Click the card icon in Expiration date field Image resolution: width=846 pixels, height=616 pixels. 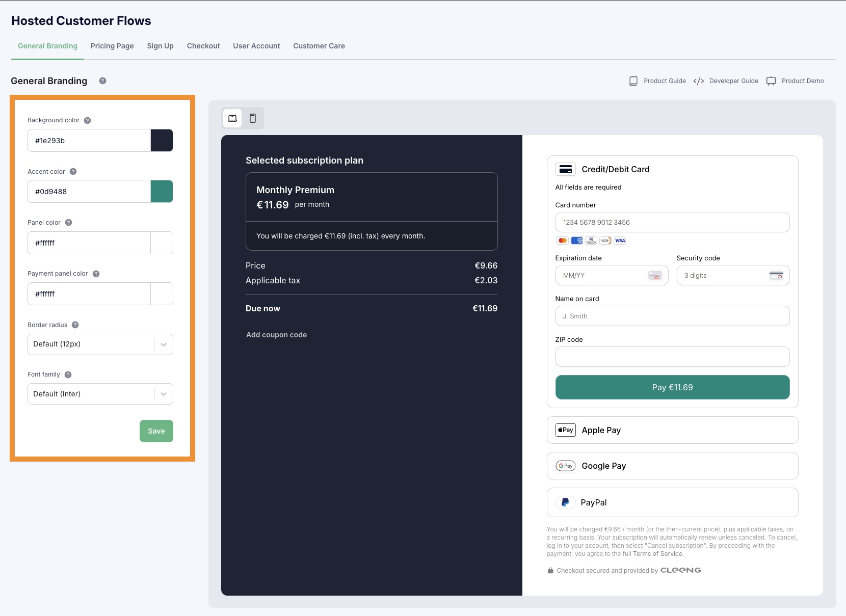point(655,276)
